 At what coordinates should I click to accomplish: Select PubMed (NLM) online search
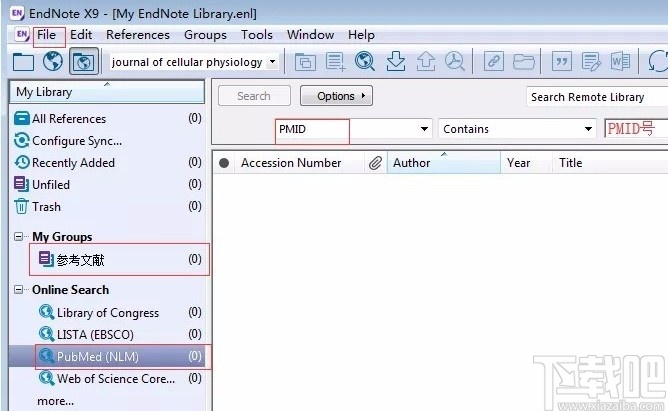[x=107, y=356]
